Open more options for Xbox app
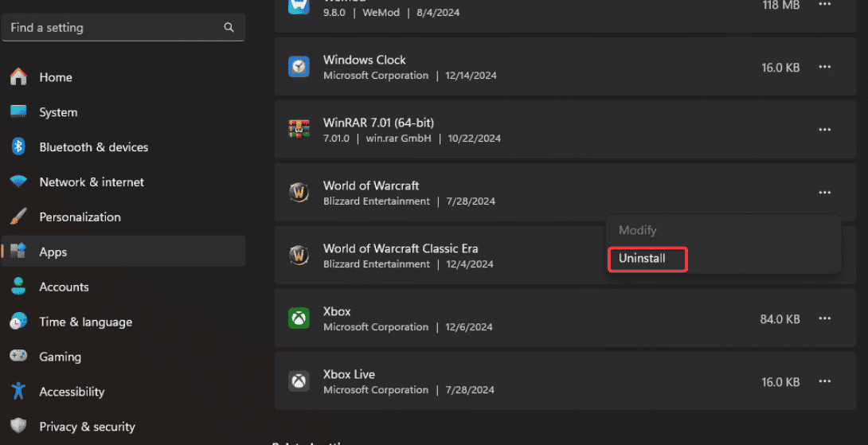Image resolution: width=868 pixels, height=445 pixels. click(x=824, y=318)
